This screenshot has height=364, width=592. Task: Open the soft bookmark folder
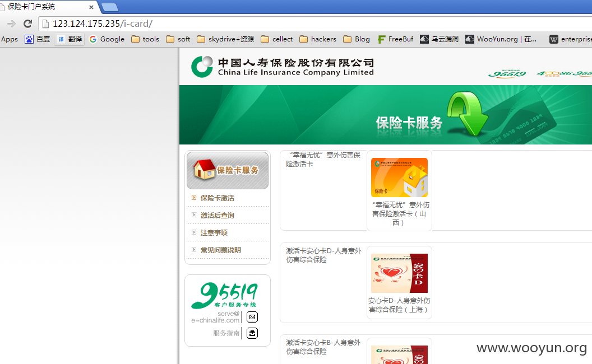click(178, 39)
